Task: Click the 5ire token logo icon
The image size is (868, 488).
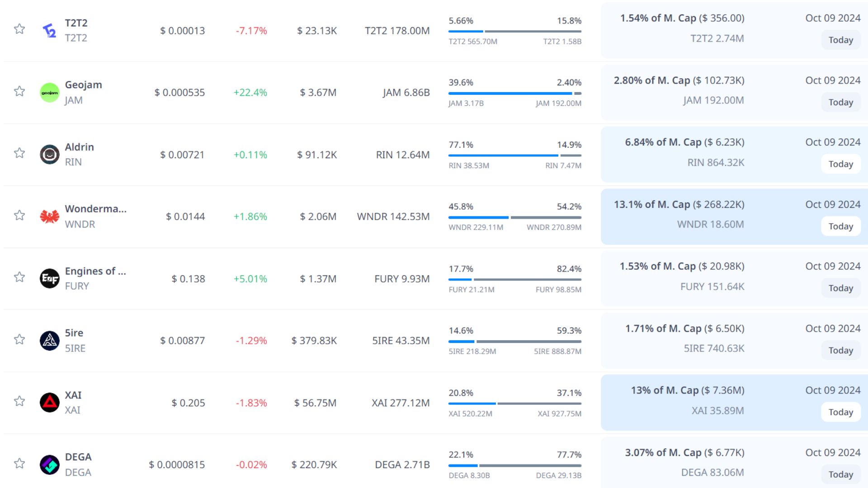Action: (x=49, y=341)
